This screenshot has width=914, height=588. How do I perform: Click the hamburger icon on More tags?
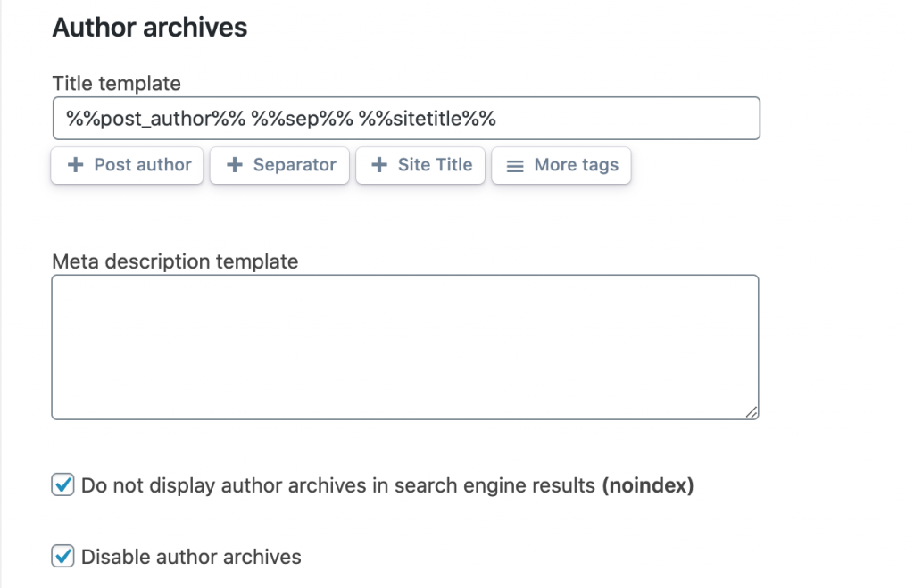coord(515,166)
